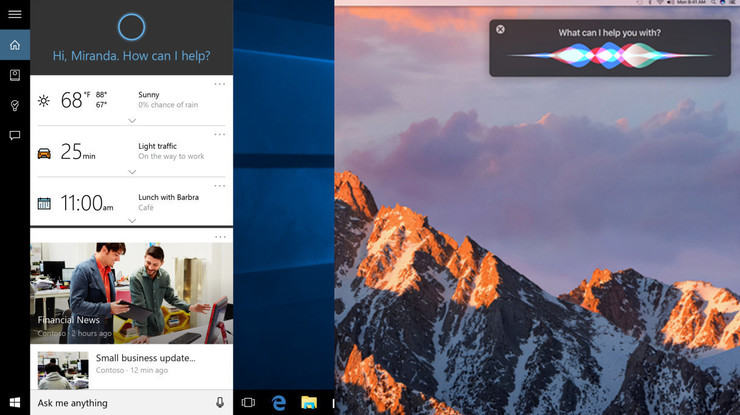Open traffic card more options
740x415 pixels.
[x=219, y=135]
